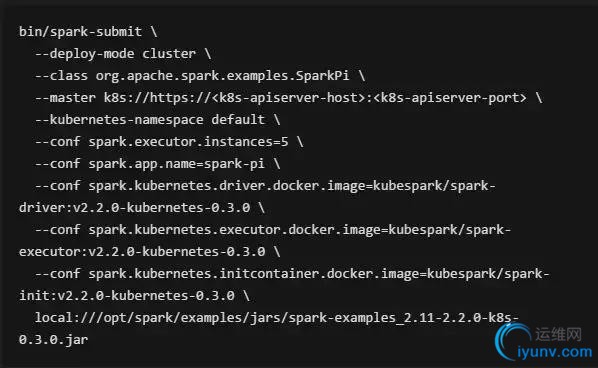
Task: Click driver:v2.2.0-kubernetes-0.3.0 version text
Action: [135, 208]
